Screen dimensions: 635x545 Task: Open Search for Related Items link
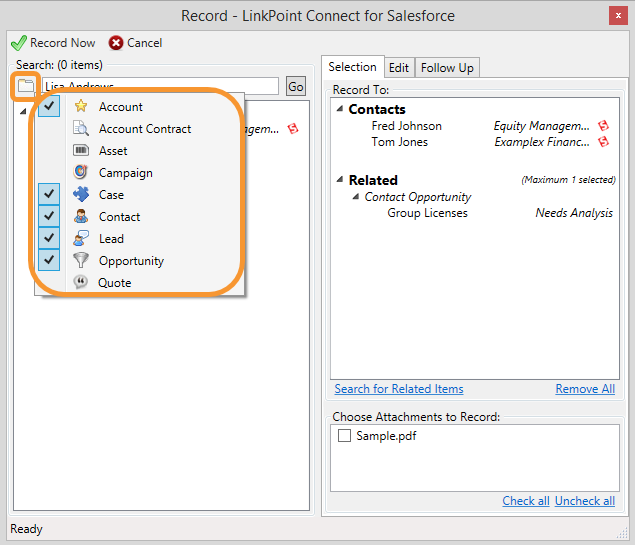(x=399, y=389)
